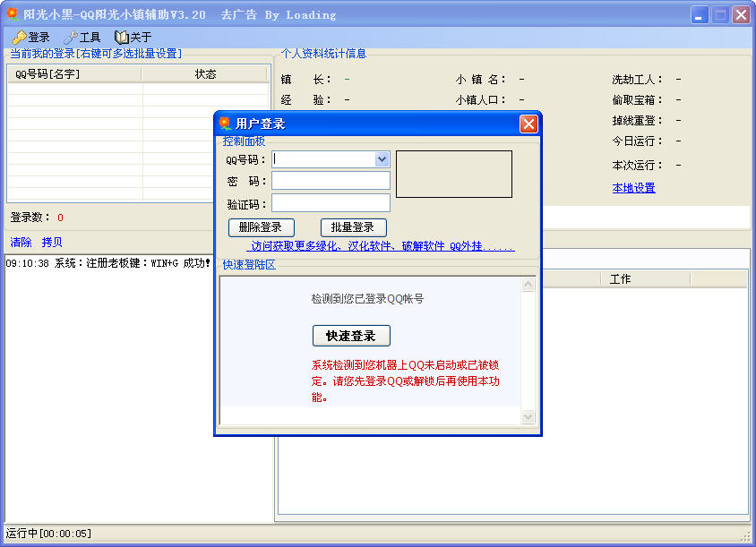Image resolution: width=756 pixels, height=547 pixels.
Task: Close the 用户登录 dialog
Action: click(528, 124)
